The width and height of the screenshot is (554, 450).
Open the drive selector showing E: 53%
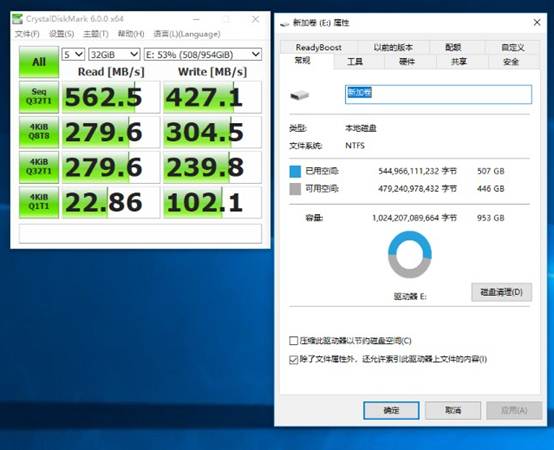tap(203, 54)
